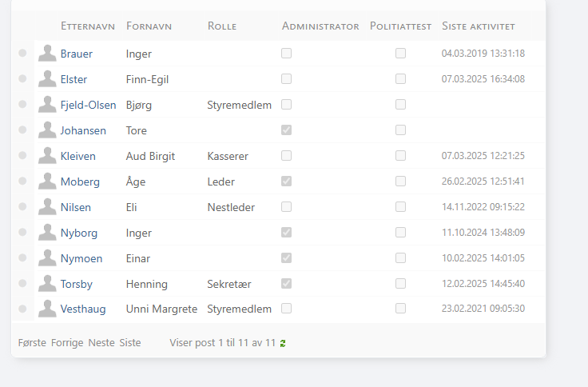Enable Politiattest checkbox for Moberg
This screenshot has height=387, width=588.
(x=400, y=182)
